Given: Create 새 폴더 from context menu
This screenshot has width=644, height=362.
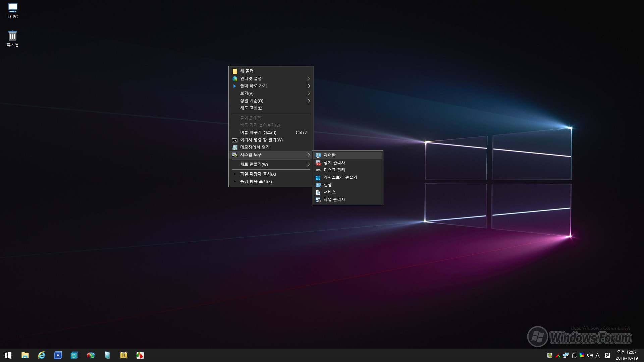Looking at the screenshot, I should click(x=271, y=71).
